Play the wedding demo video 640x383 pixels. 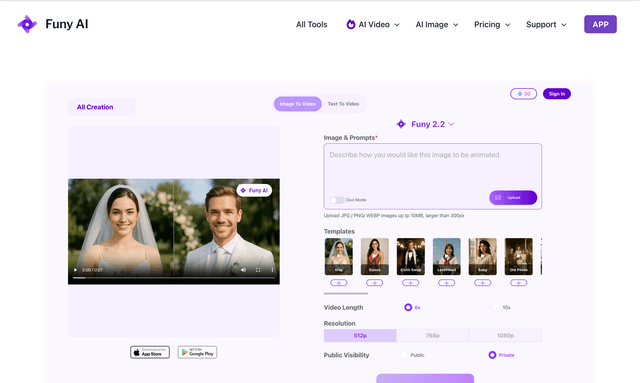click(75, 270)
